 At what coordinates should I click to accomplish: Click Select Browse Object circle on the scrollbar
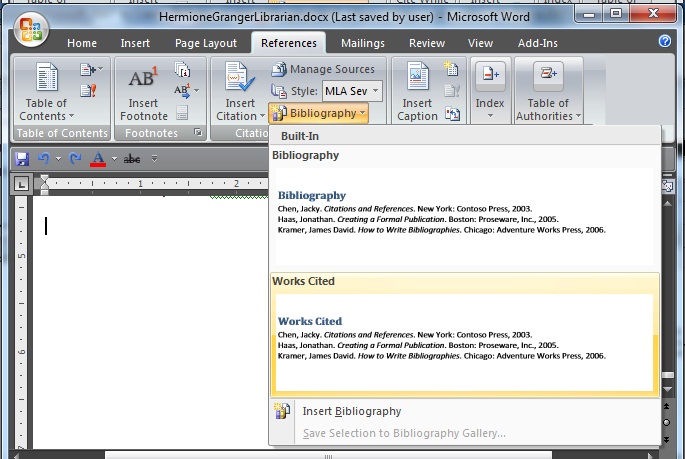pyautogui.click(x=667, y=423)
